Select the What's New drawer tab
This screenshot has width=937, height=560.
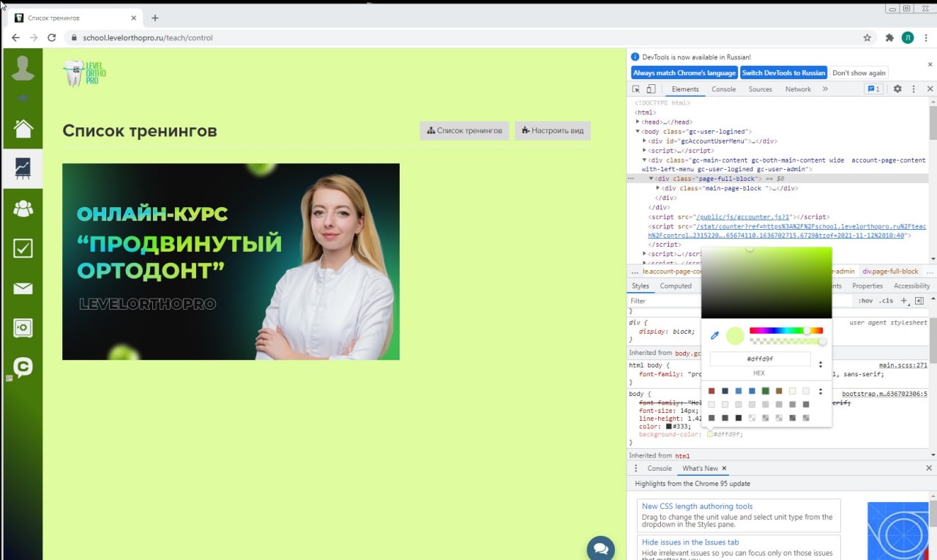tap(700, 468)
